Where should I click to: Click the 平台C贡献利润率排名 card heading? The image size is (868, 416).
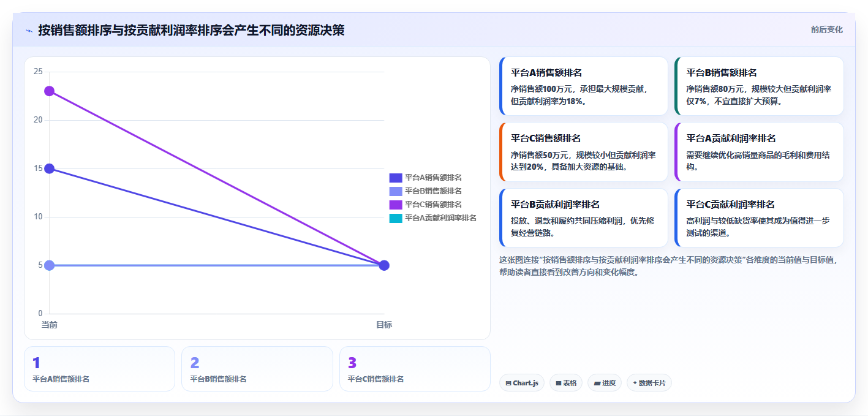point(730,204)
